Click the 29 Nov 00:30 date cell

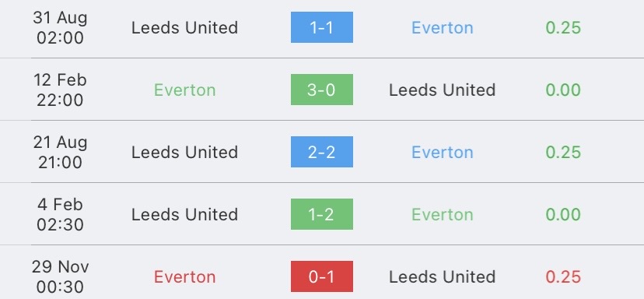coord(60,276)
